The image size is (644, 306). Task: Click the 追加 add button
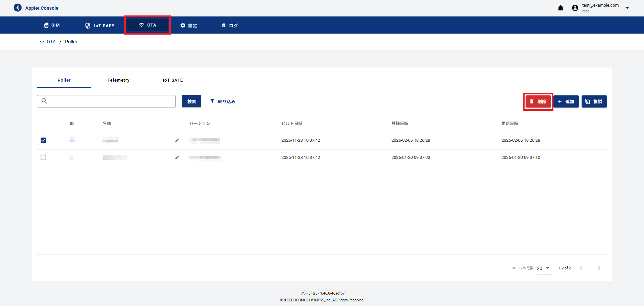pyautogui.click(x=566, y=101)
